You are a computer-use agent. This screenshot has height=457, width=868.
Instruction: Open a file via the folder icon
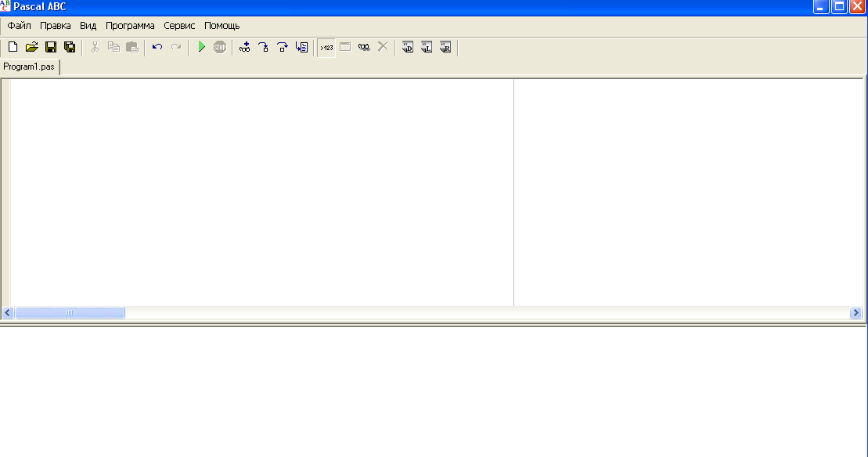(31, 47)
